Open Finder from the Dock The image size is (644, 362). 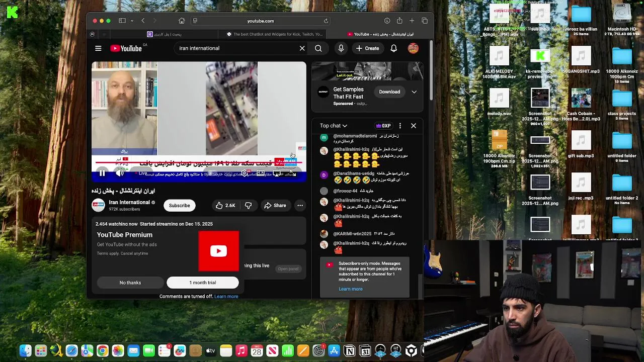(x=25, y=351)
